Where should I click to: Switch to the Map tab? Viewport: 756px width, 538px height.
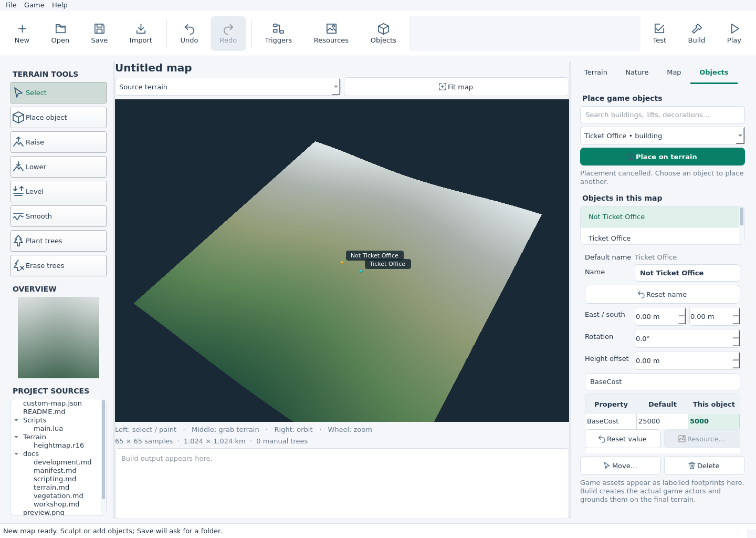coord(674,73)
